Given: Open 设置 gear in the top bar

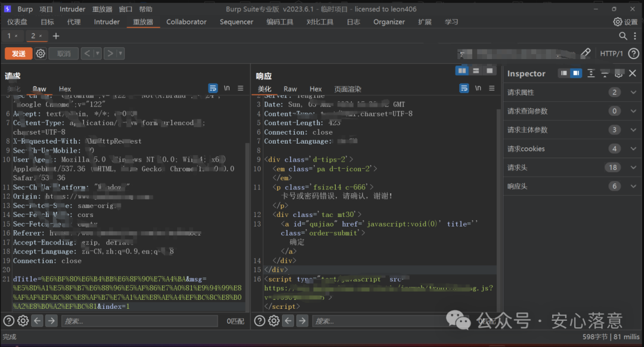Looking at the screenshot, I should click(x=626, y=22).
